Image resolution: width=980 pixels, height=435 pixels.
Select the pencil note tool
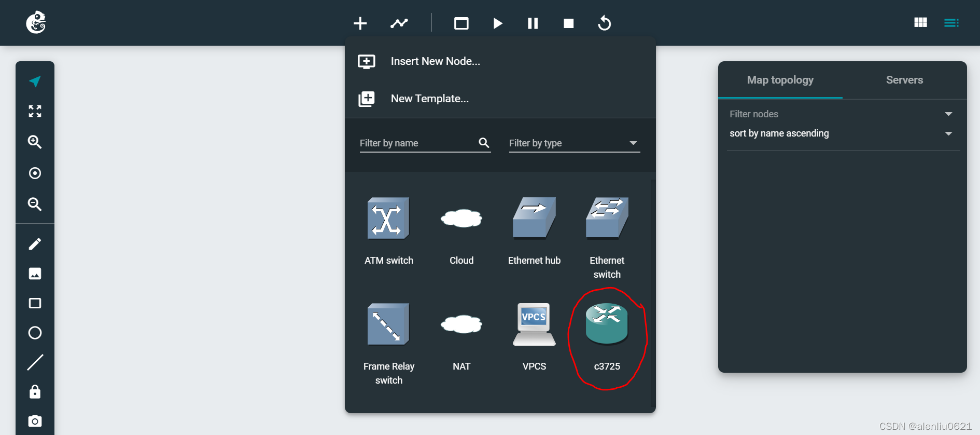tap(35, 244)
